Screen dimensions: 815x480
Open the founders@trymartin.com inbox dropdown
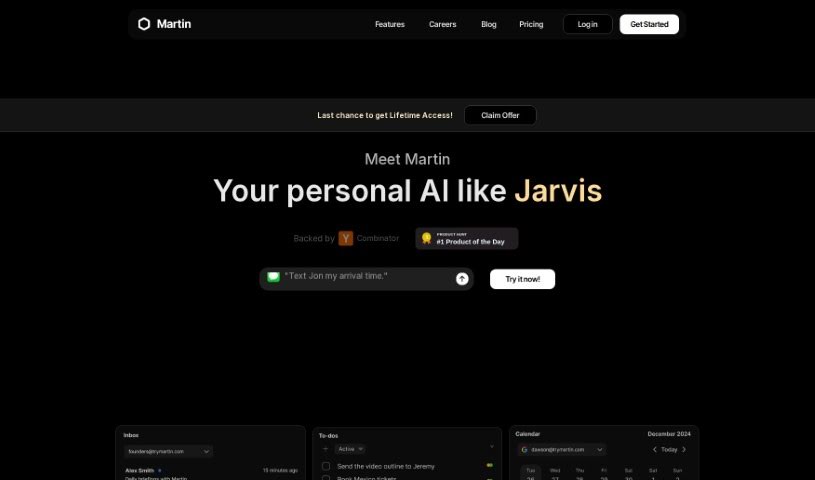(168, 451)
